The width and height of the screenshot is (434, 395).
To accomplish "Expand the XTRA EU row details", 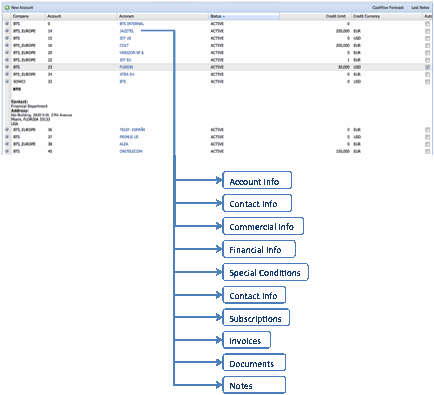I will point(7,74).
